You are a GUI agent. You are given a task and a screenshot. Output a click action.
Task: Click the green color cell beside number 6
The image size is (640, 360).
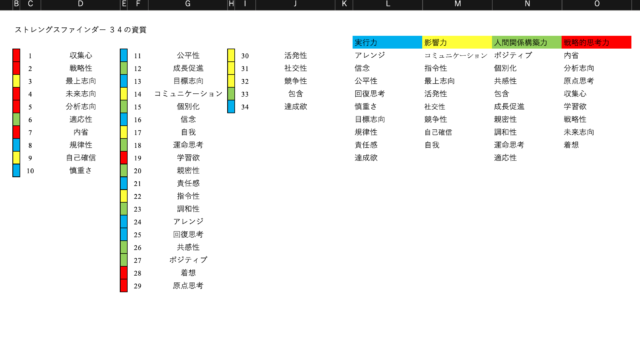[x=16, y=119]
